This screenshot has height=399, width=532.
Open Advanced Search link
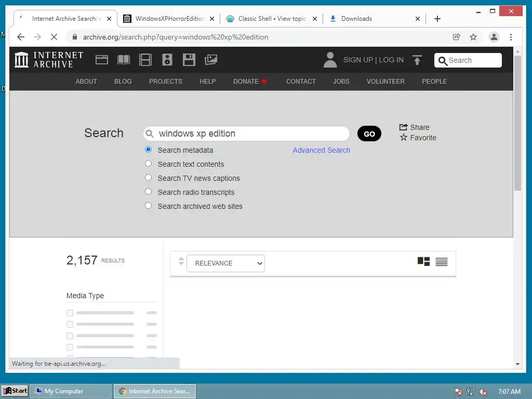pyautogui.click(x=321, y=150)
